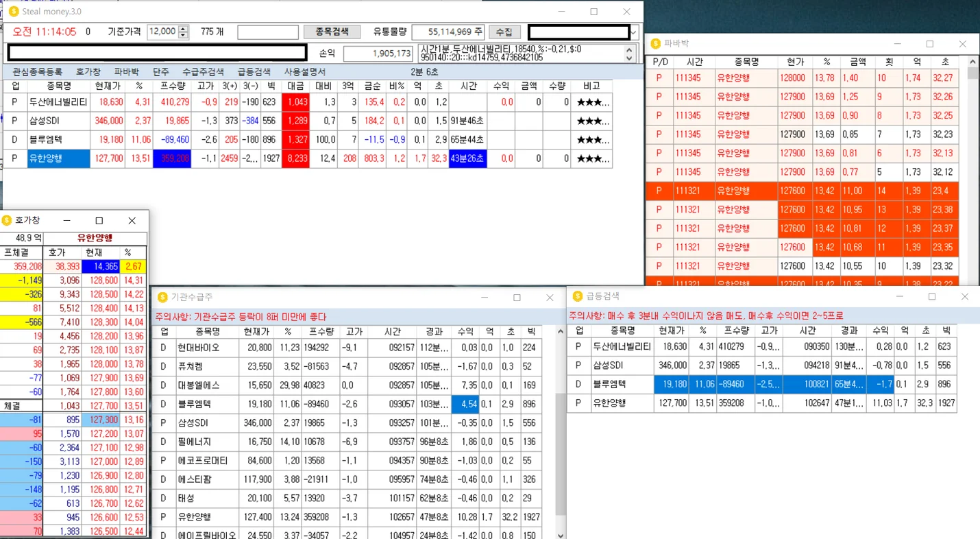Select 에스티팜 row in 기관수급주 window

point(348,479)
